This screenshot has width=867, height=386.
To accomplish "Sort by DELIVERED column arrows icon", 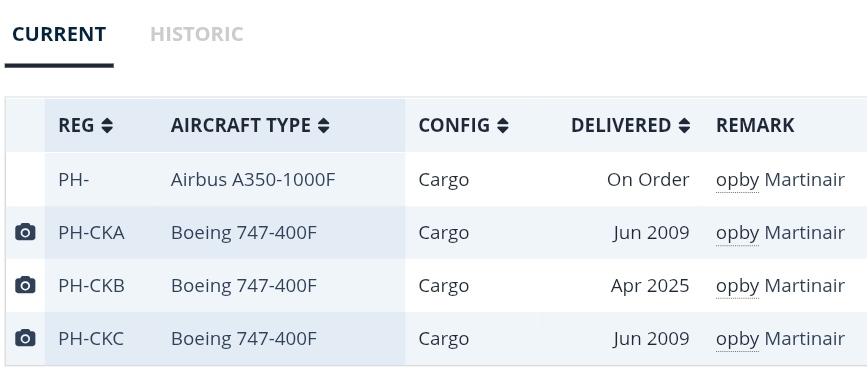I will coord(684,126).
